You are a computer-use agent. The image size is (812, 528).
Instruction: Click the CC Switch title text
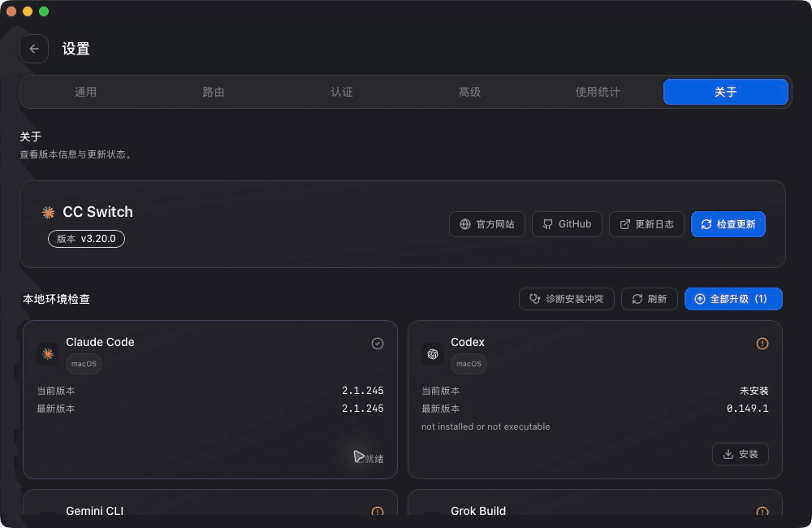[x=98, y=212]
